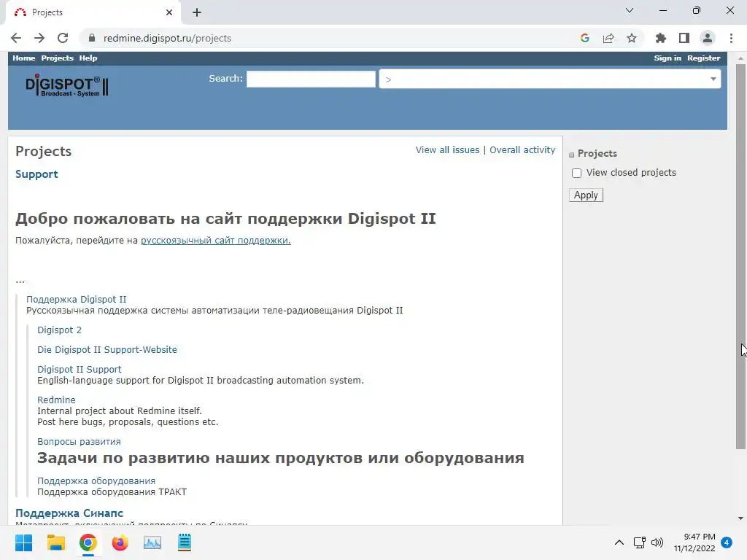The image size is (747, 560).
Task: Open the Projects top menu item
Action: (x=57, y=58)
